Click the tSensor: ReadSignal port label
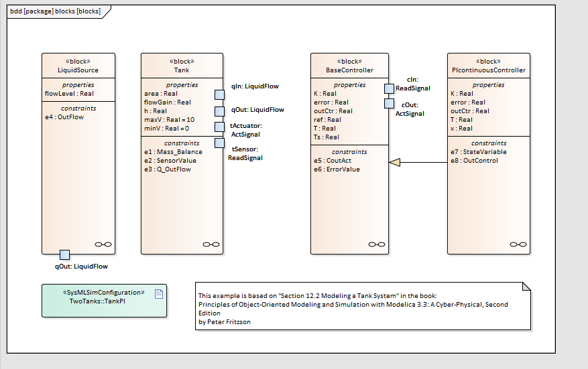Screen dimensions: 588x369 coord(245,153)
